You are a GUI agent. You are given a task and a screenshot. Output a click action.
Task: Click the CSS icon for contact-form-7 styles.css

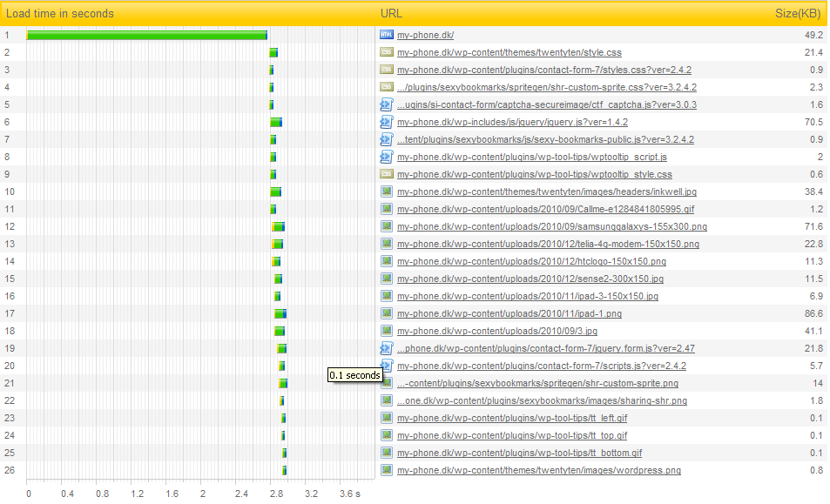(387, 70)
